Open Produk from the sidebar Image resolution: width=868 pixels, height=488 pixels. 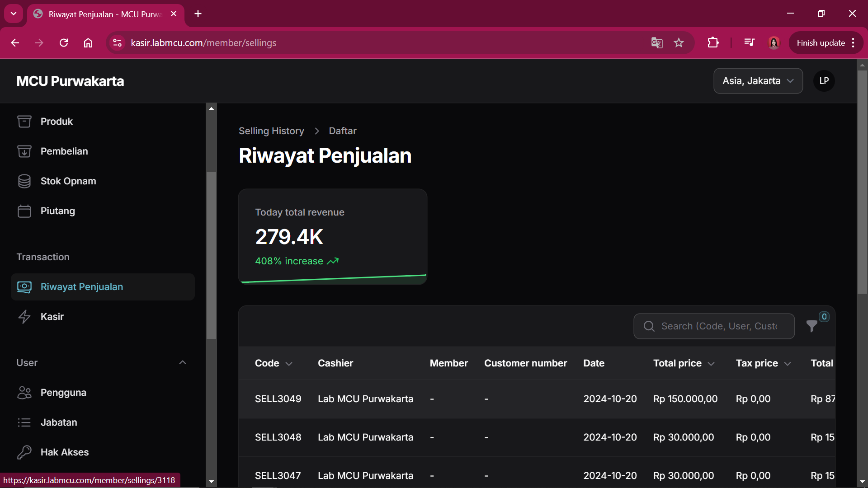coord(57,122)
